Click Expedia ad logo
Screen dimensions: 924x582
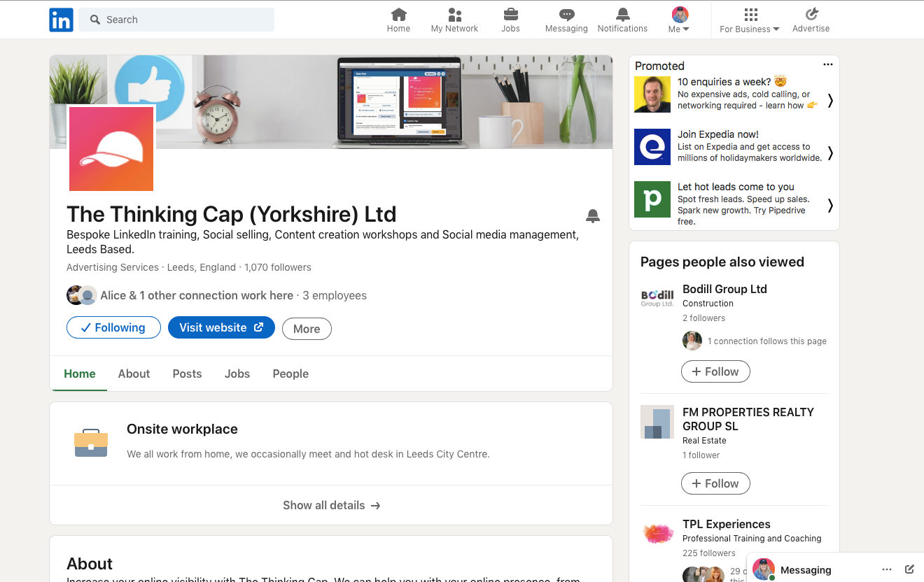pos(652,147)
